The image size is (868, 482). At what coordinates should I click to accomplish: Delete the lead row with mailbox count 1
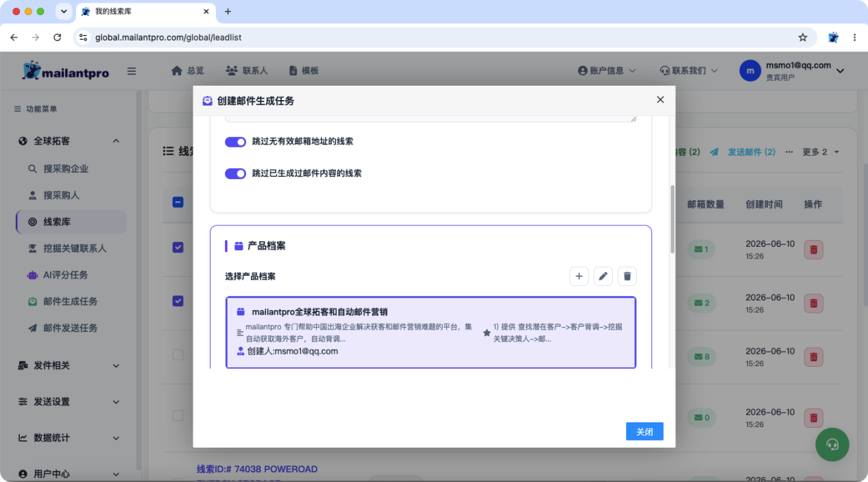[x=813, y=250]
